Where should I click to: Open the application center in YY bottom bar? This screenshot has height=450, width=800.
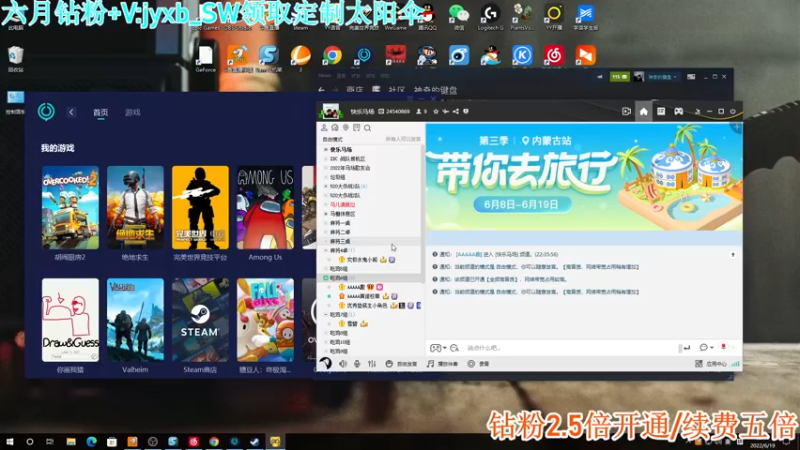(711, 364)
